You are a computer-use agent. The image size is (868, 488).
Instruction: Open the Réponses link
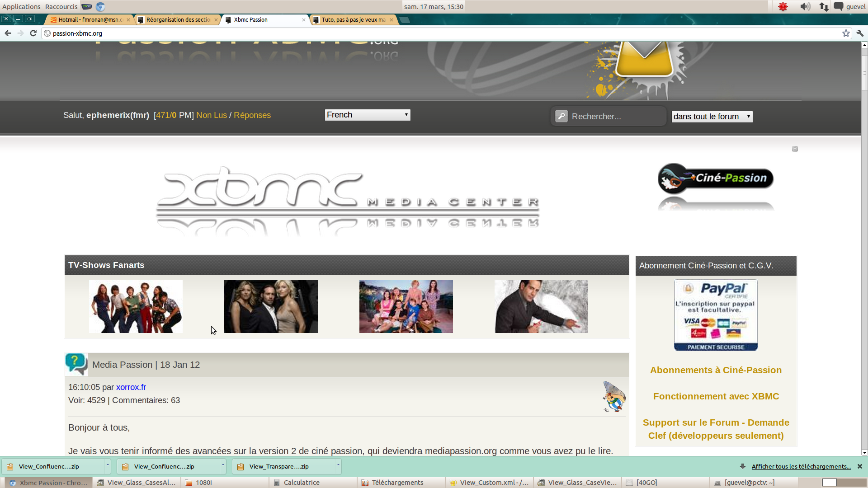252,115
